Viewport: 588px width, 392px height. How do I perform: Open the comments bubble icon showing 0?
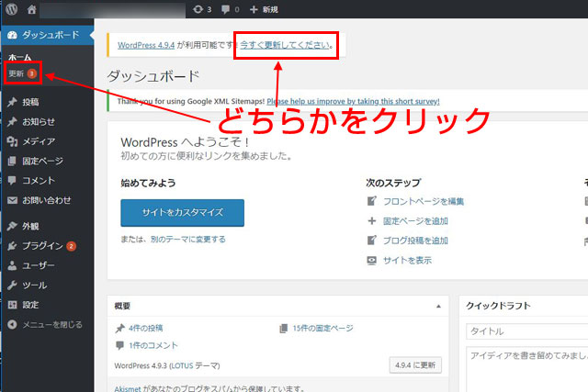(231, 9)
